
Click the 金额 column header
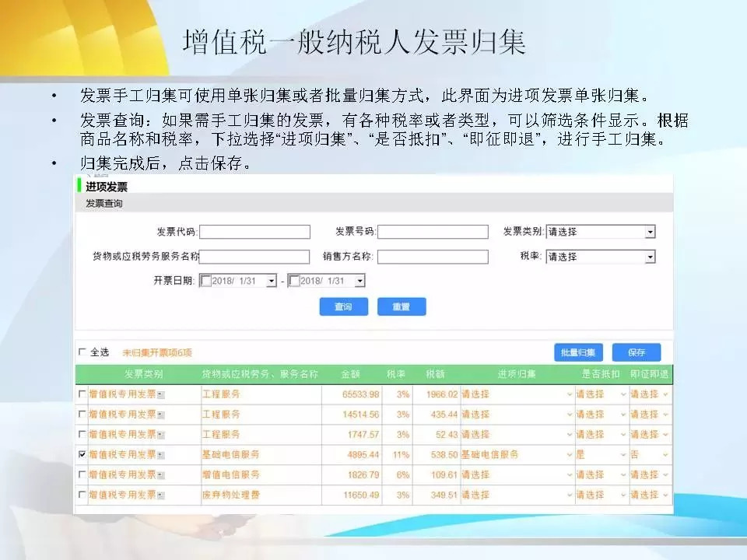[x=351, y=374]
